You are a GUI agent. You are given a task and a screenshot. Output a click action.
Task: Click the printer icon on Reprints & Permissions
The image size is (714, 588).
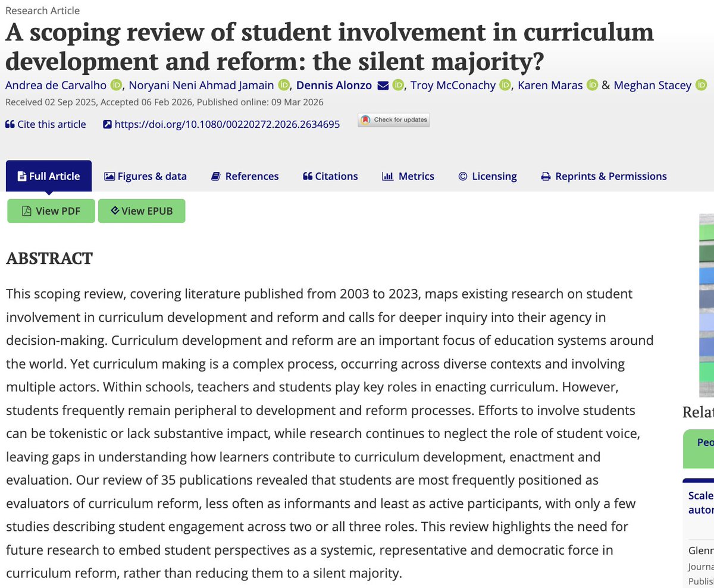tap(544, 176)
